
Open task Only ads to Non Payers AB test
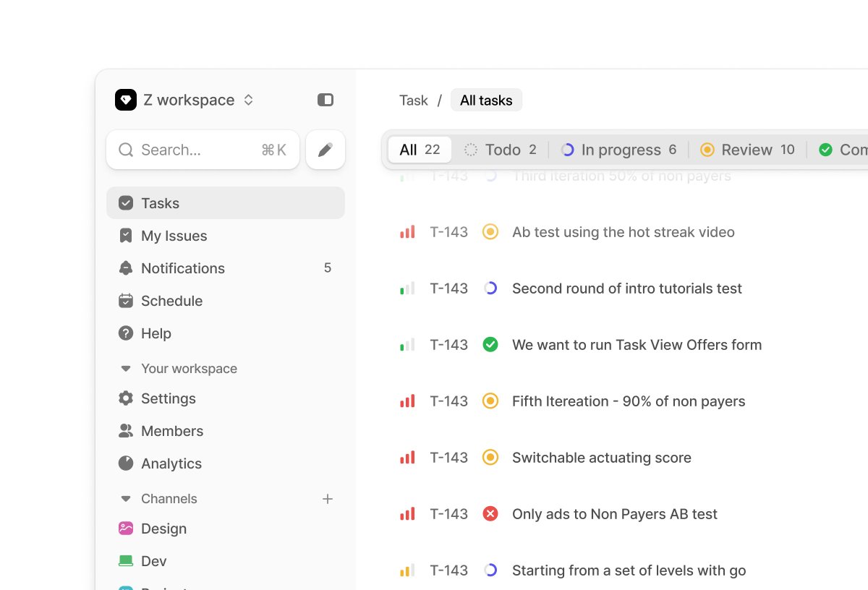pyautogui.click(x=615, y=514)
